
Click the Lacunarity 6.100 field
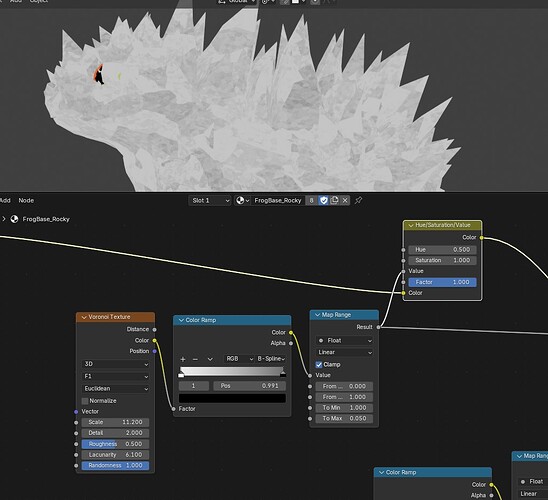click(115, 455)
